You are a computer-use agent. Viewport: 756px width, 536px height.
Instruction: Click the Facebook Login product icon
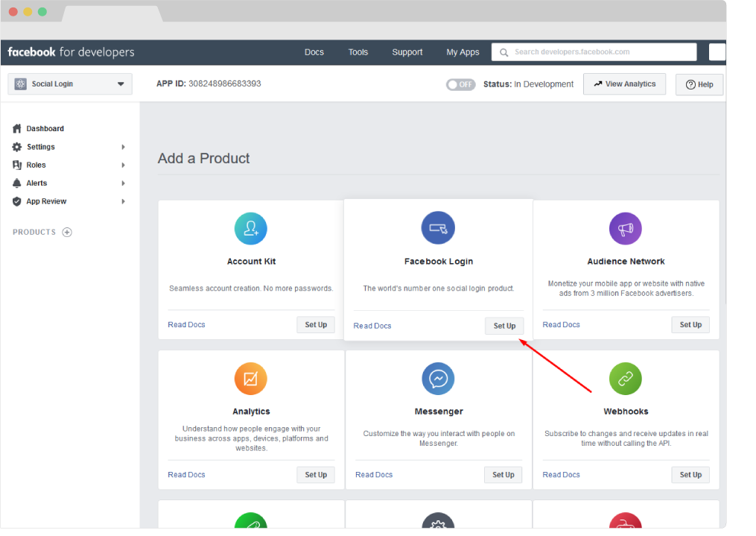tap(438, 228)
